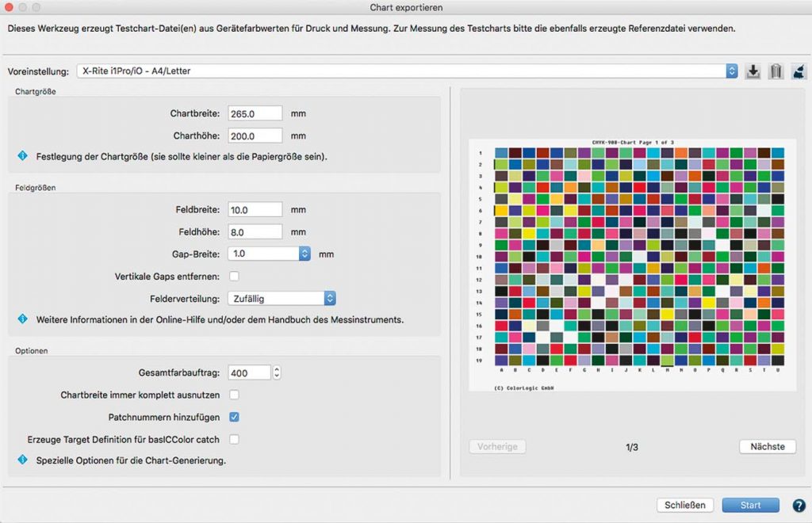Click the Schließen button

coord(685,505)
